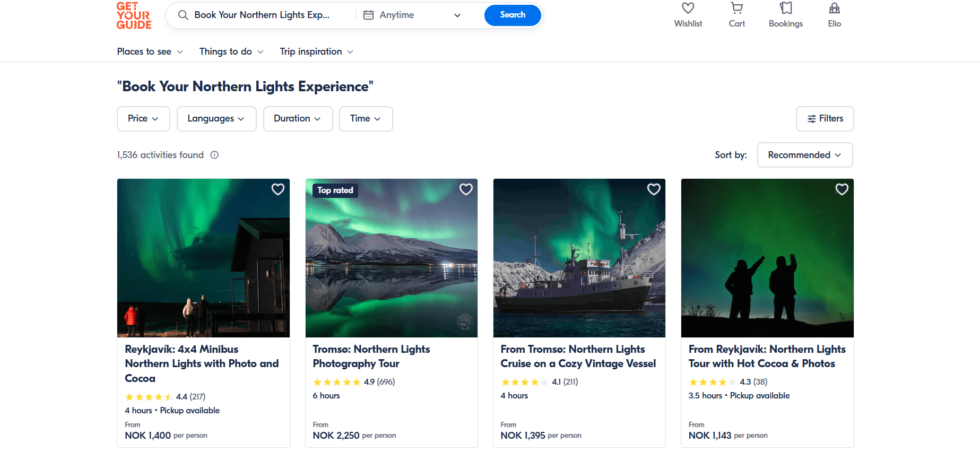
Task: Heart the Vintage Vessel cruise card
Action: click(x=653, y=189)
